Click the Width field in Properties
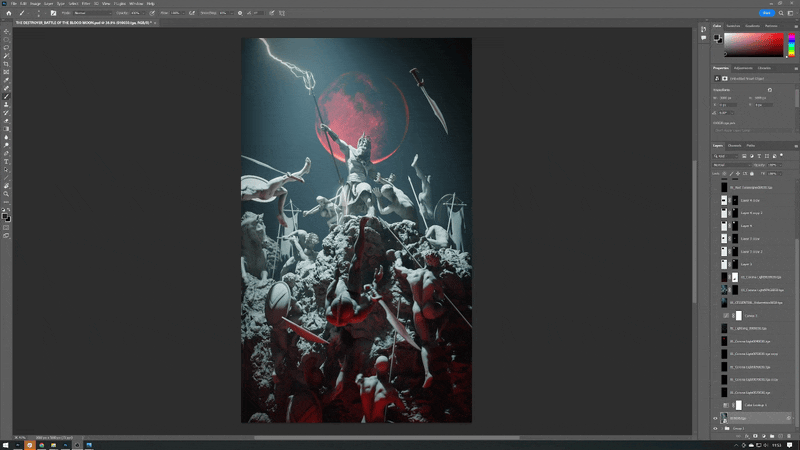The width and height of the screenshot is (800, 450). (729, 98)
